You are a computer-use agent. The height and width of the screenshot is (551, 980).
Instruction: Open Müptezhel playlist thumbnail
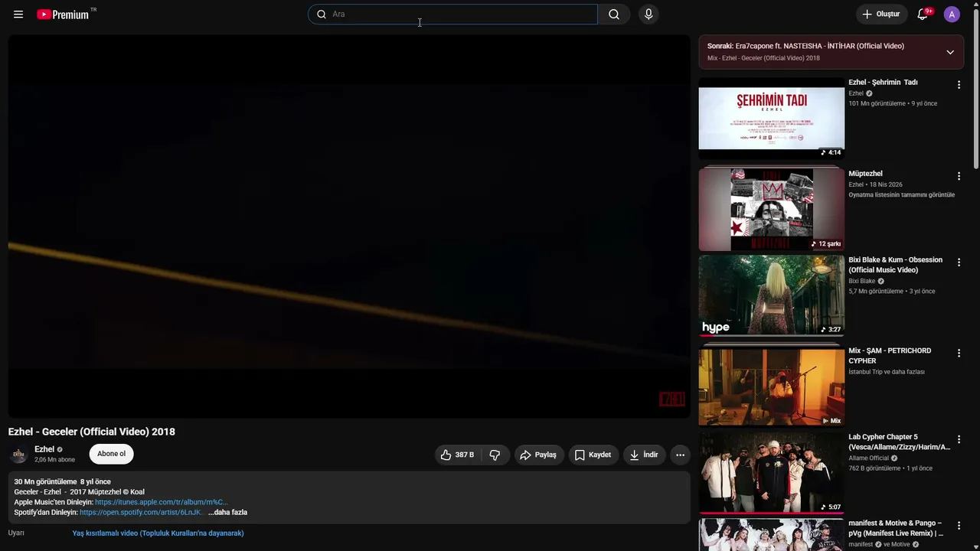[x=772, y=210]
